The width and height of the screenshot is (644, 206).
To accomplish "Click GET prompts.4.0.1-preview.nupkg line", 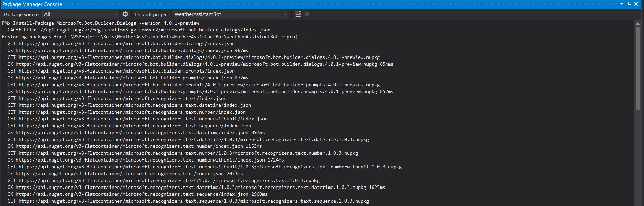I will 194,85.
